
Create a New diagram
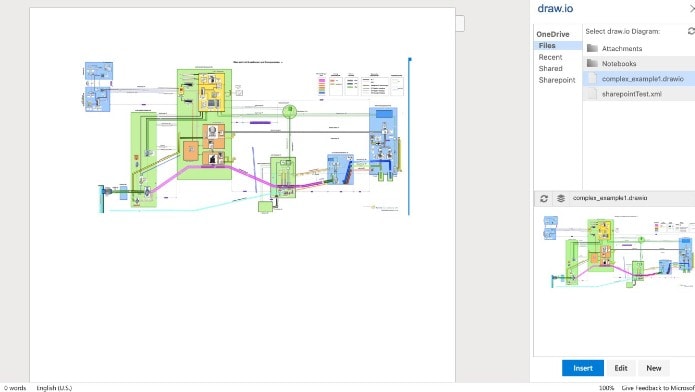pyautogui.click(x=654, y=368)
